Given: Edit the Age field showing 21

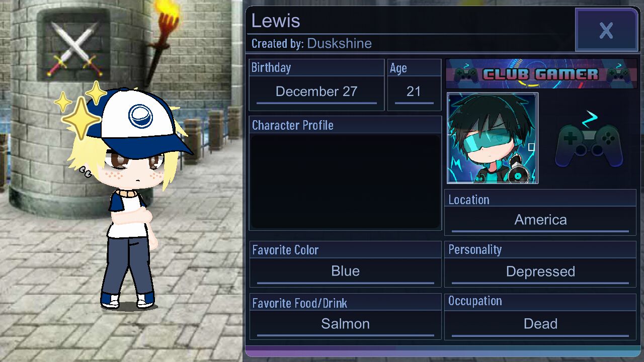Looking at the screenshot, I should pyautogui.click(x=414, y=92).
